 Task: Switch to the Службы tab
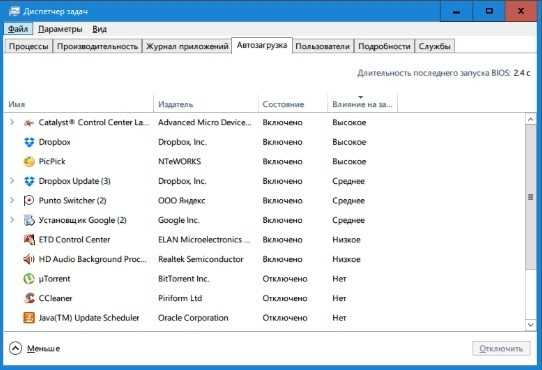pos(435,46)
